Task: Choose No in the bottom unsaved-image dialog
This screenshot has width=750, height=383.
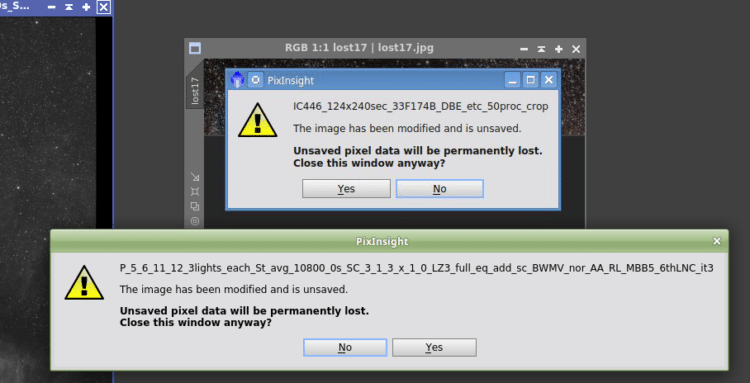Action: pos(345,347)
